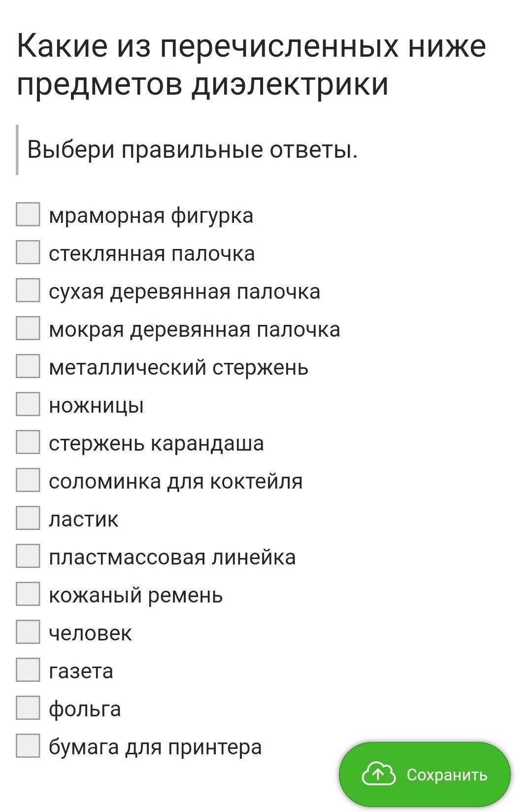Image resolution: width=532 pixels, height=812 pixels.
Task: Toggle мокрая деревянная палочка checkbox
Action: click(x=28, y=328)
